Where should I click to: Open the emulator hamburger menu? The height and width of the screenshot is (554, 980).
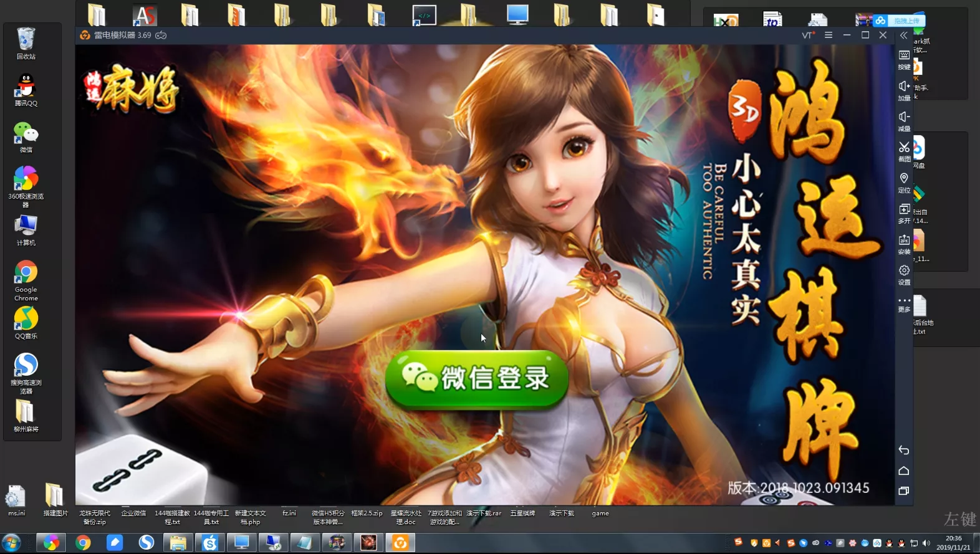point(829,35)
